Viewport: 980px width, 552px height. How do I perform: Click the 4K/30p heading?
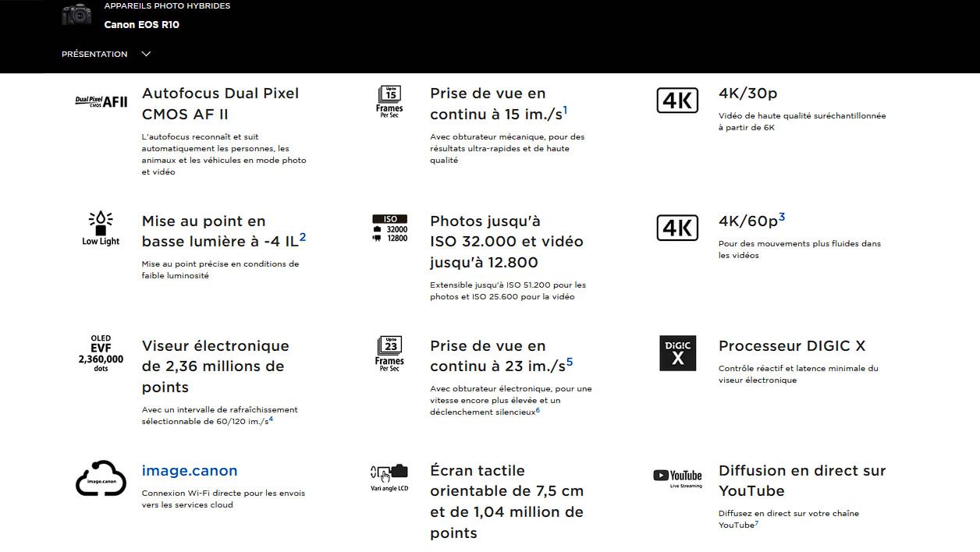747,94
